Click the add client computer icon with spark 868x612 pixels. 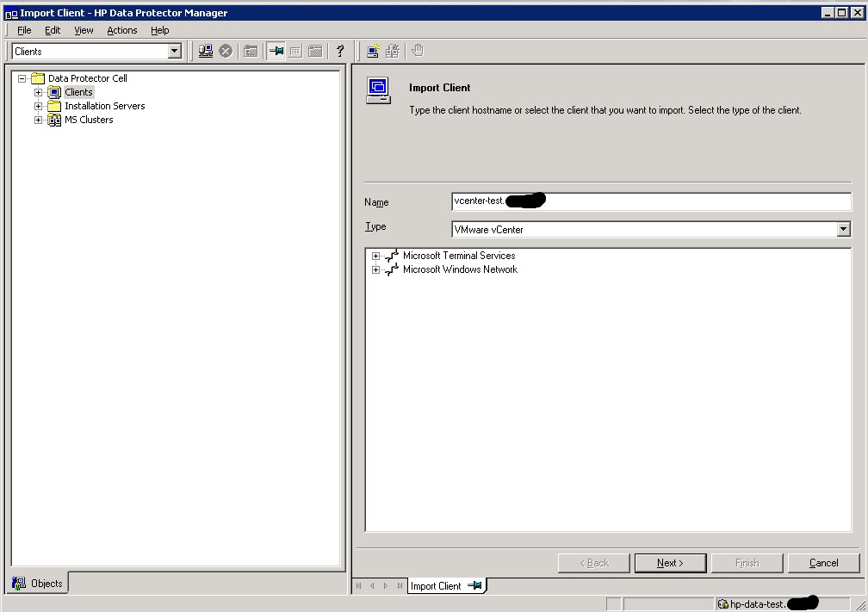coord(373,51)
